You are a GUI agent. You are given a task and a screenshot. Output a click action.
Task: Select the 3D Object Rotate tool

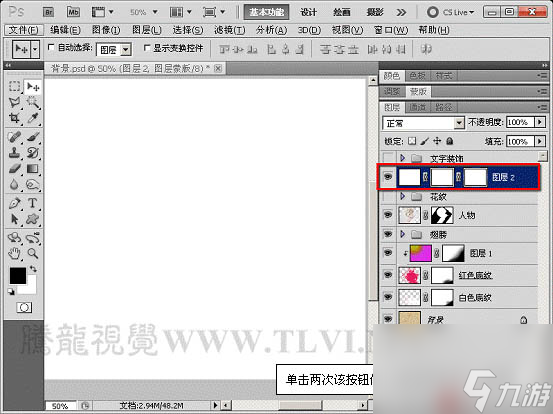coord(14,237)
